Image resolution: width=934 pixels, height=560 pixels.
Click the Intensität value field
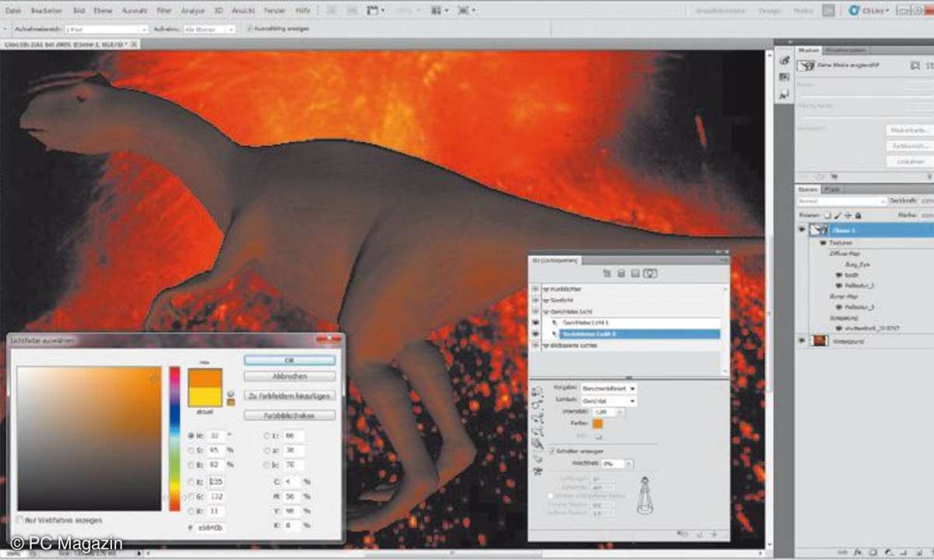[602, 412]
